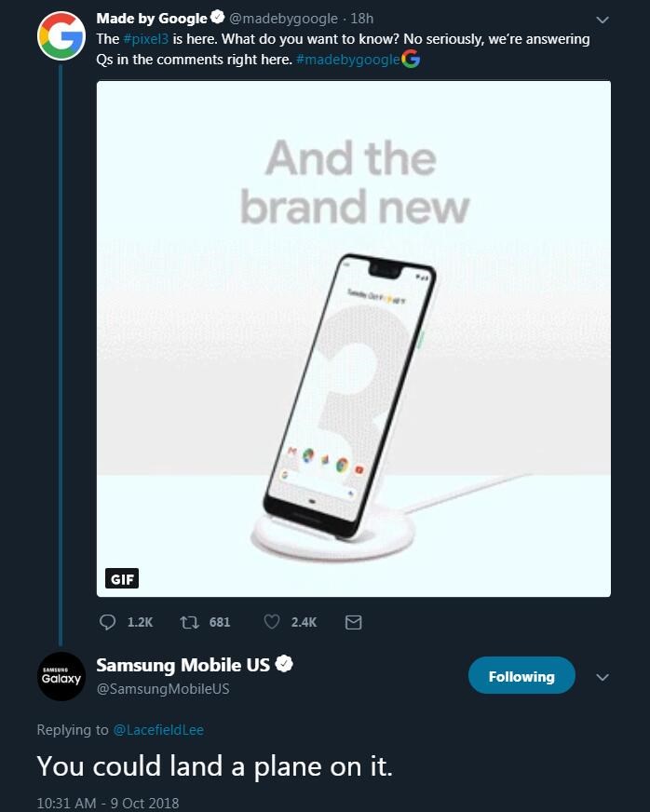The width and height of the screenshot is (650, 812).
Task: Click the reply speech bubble icon
Action: (x=107, y=622)
